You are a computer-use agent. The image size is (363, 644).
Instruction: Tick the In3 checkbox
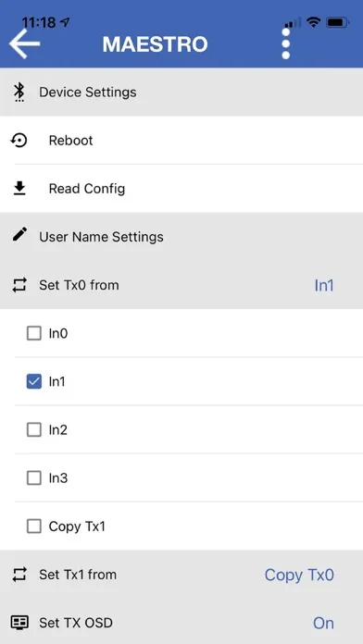coord(34,478)
